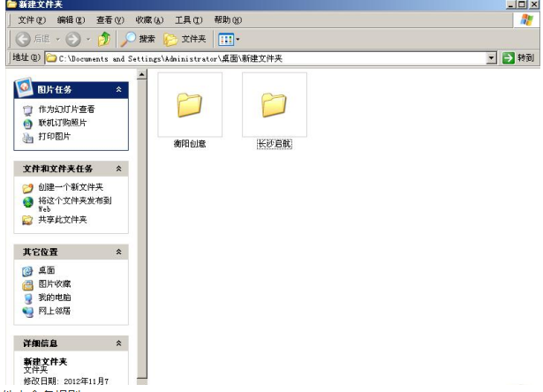Click 打印图片 link
The image size is (543, 392).
pyautogui.click(x=55, y=137)
